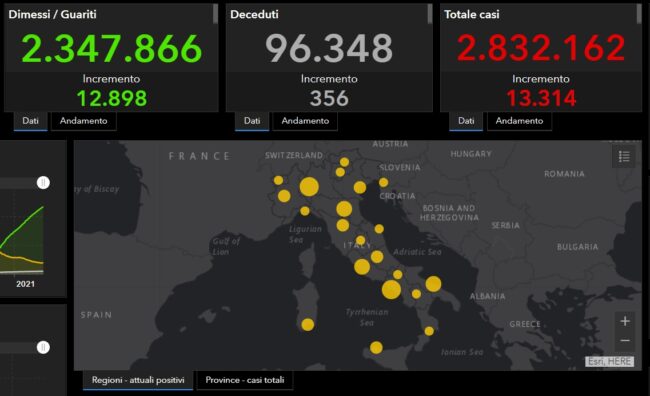The width and height of the screenshot is (650, 396).
Task: Select Andamento tab under Deceduti
Action: click(x=305, y=121)
